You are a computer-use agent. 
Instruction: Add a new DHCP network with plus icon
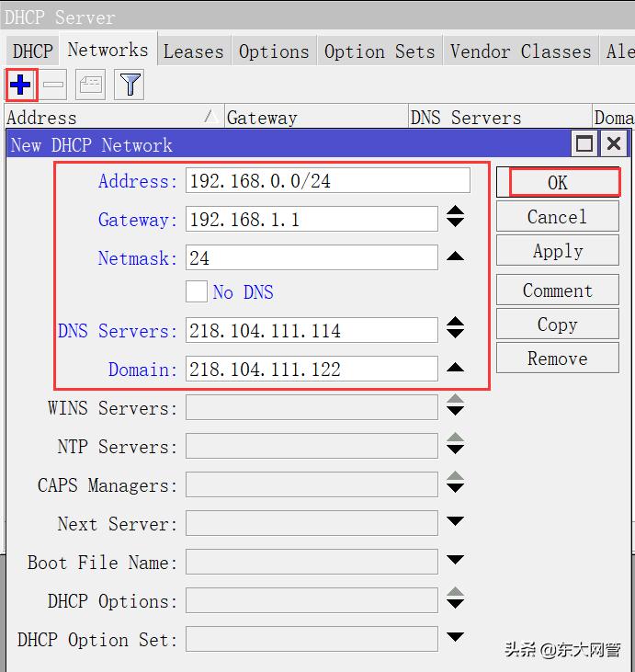[20, 85]
